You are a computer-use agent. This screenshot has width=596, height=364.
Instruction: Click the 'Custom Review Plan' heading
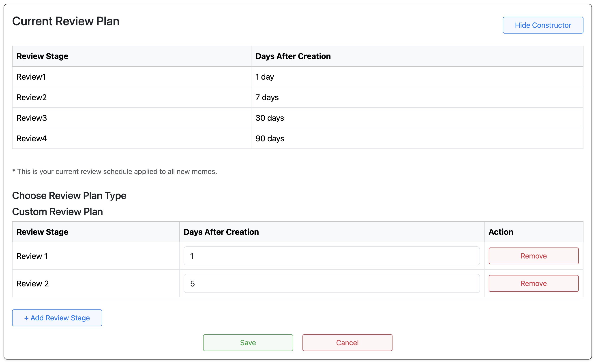[x=58, y=212]
